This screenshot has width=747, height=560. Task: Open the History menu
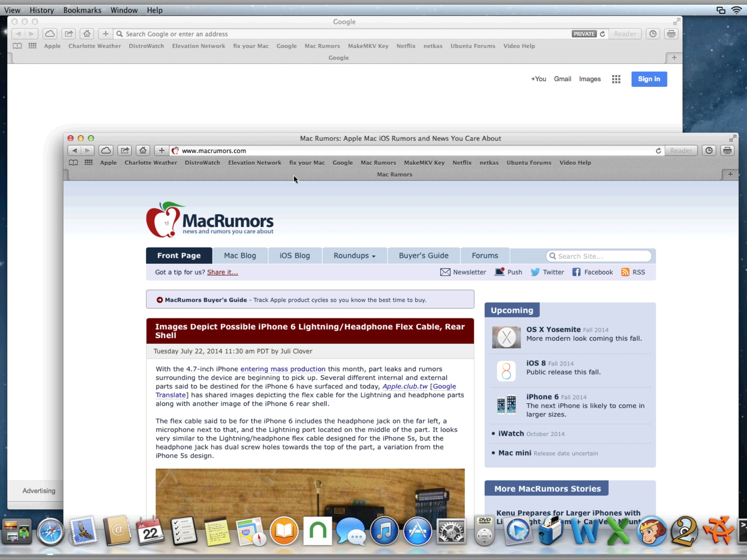pyautogui.click(x=42, y=10)
